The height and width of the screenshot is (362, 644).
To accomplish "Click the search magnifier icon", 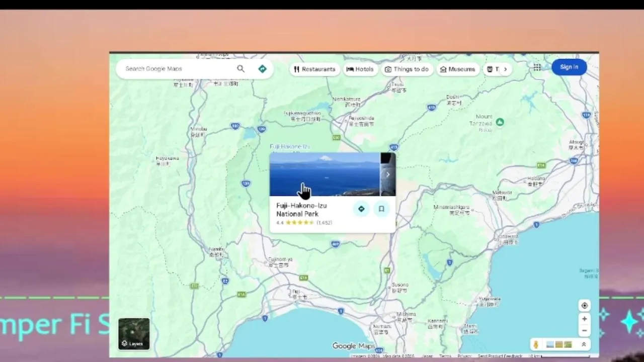I will [x=240, y=69].
